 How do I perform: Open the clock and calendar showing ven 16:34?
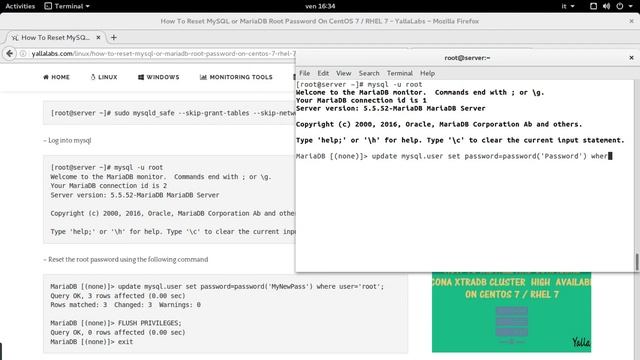pos(320,6)
